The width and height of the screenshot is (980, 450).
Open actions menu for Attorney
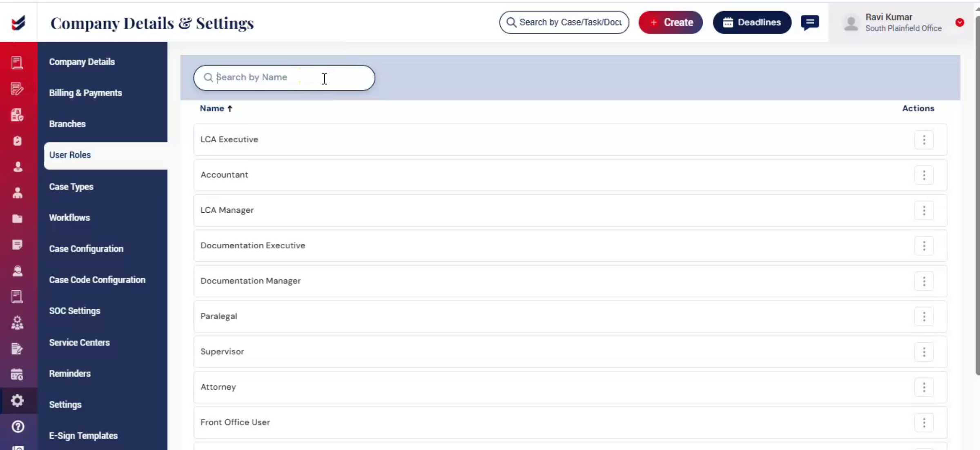924,388
